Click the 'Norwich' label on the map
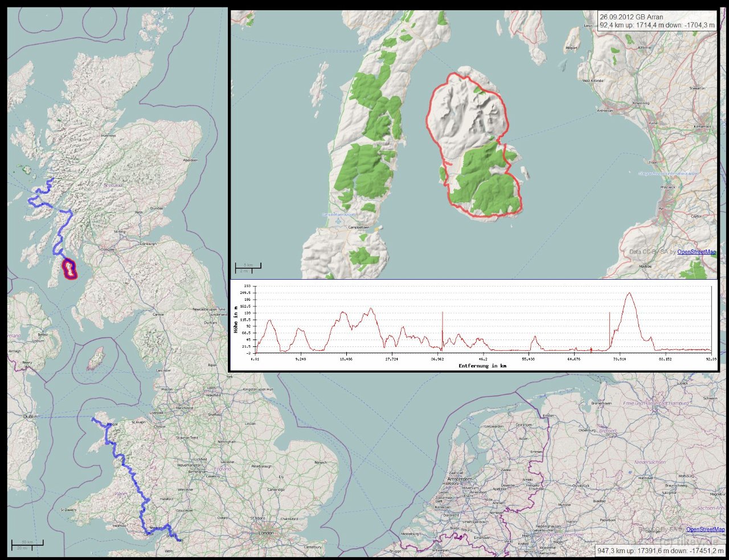Image resolution: width=729 pixels, height=560 pixels. pos(321,463)
